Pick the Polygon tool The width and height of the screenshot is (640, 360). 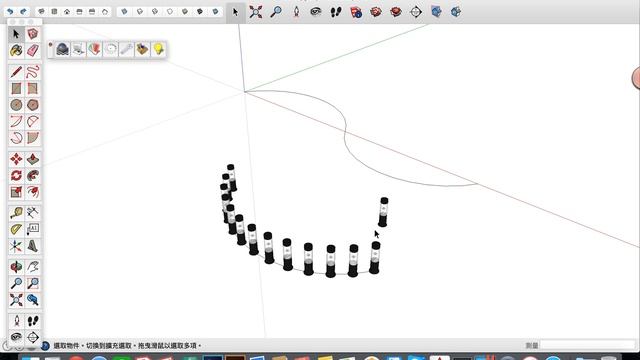[33, 105]
